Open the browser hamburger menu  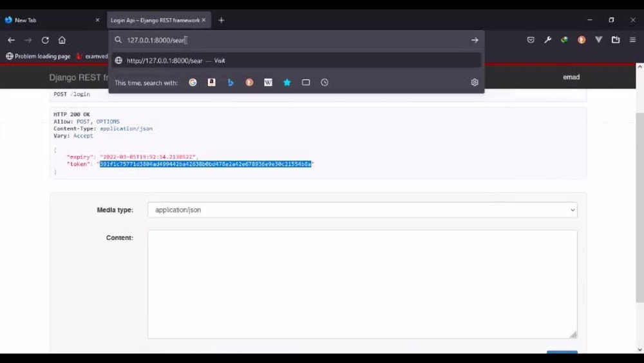pos(632,40)
